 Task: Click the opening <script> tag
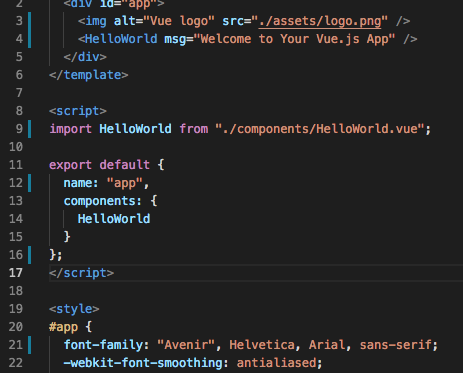point(78,111)
